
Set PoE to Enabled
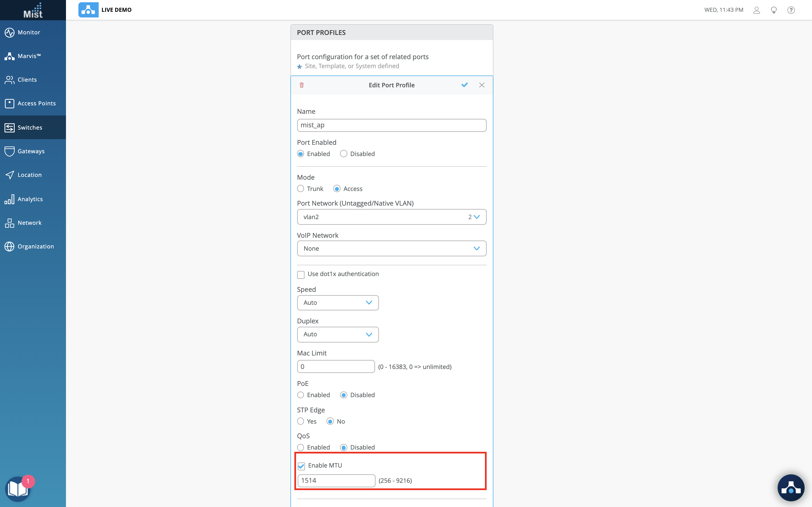click(x=301, y=395)
